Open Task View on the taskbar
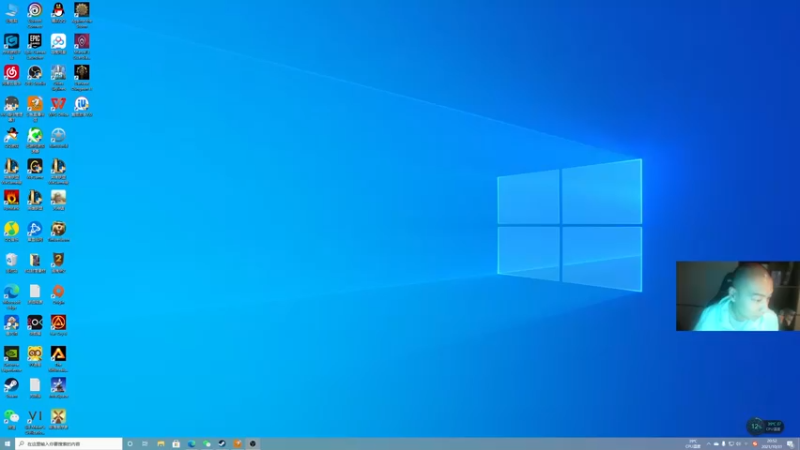 click(x=145, y=444)
